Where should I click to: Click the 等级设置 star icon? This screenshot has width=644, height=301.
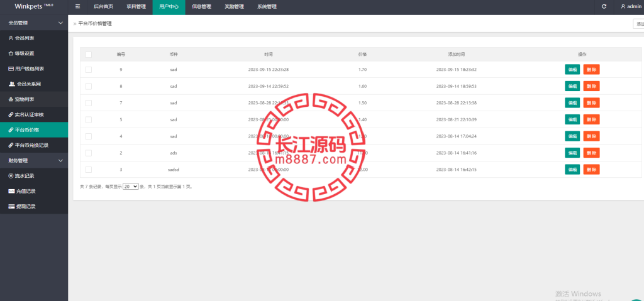(11, 53)
